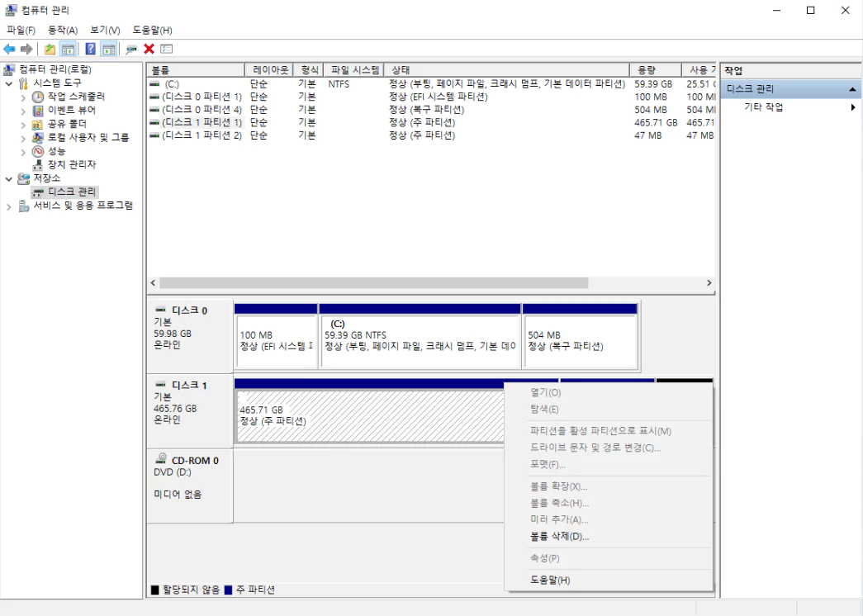Select the (디스크 1 파티션 1) volume row
Image resolution: width=863 pixels, height=616 pixels.
(x=431, y=122)
